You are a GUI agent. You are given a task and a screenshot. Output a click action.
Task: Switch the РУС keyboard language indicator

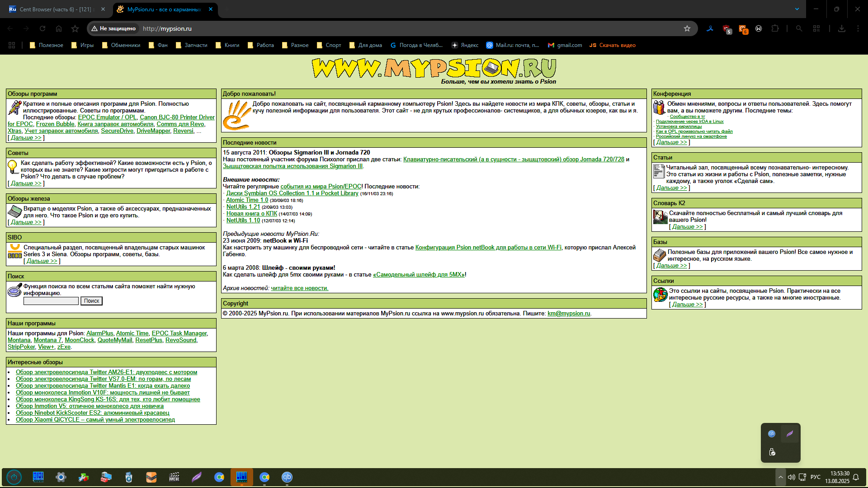click(816, 477)
